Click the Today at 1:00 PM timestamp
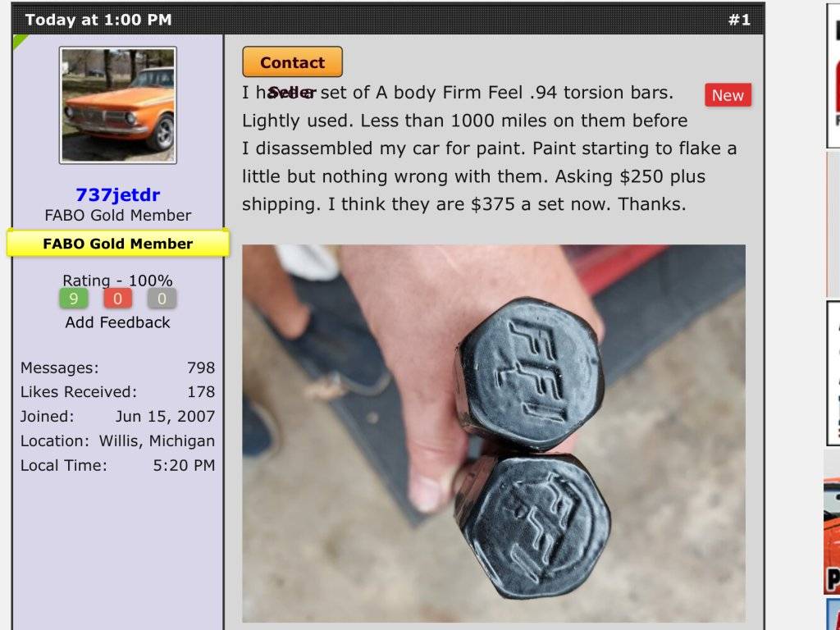Image resolution: width=840 pixels, height=630 pixels. [98, 20]
